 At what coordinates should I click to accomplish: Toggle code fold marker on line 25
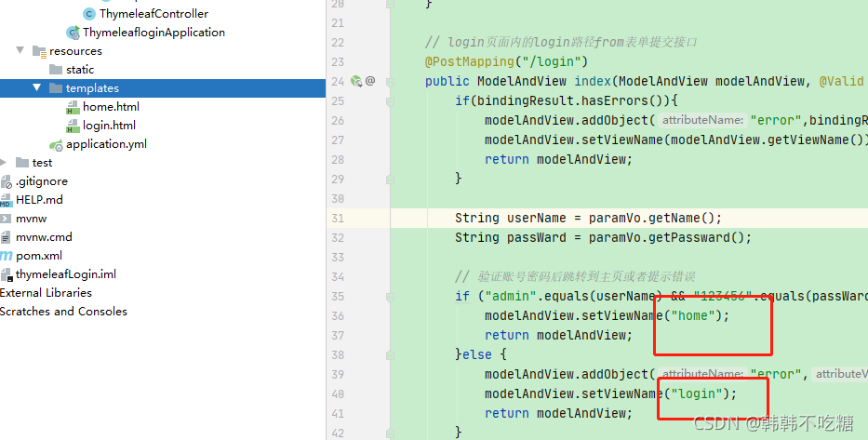click(390, 100)
